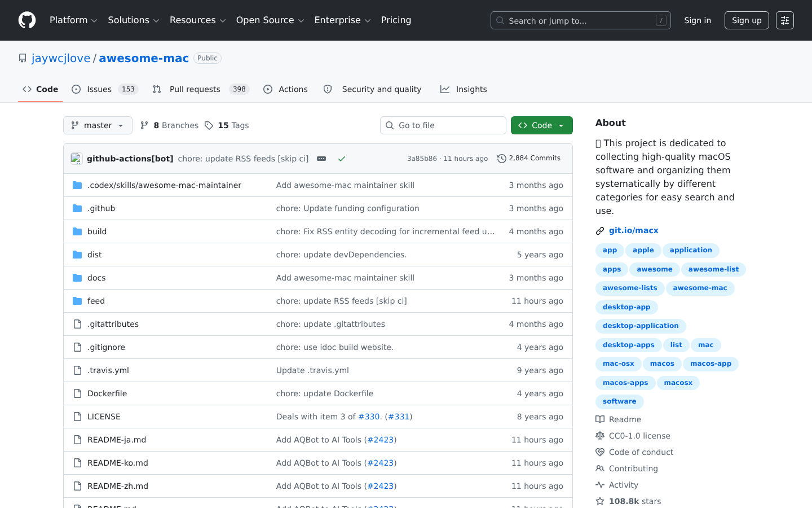Viewport: 812px width, 508px height.
Task: Expand the Platform menu
Action: 73,20
